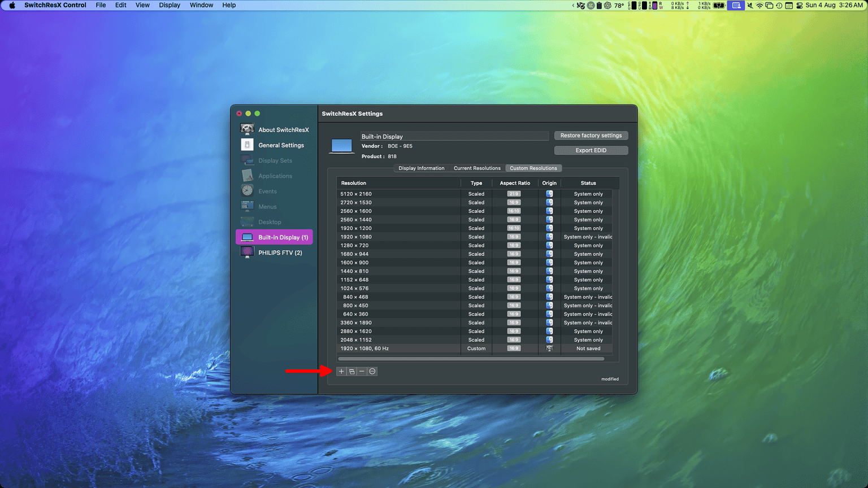
Task: Click the Events sidebar icon
Action: [247, 190]
